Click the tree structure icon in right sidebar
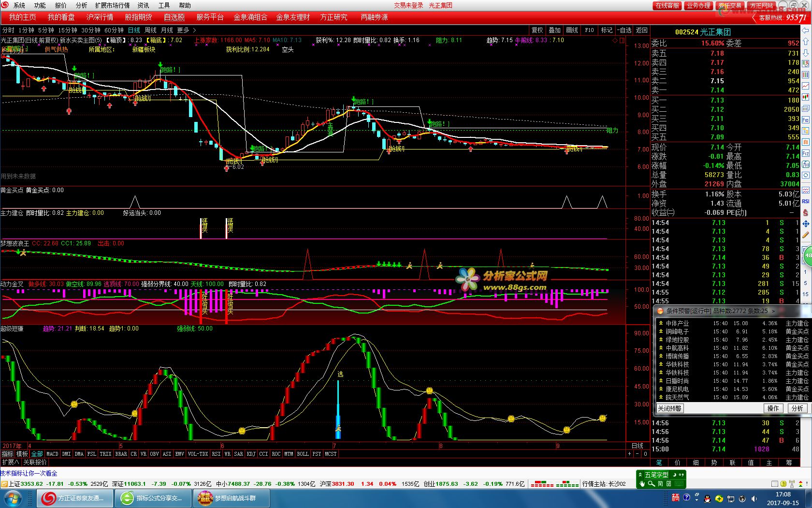This screenshot has width=812, height=508. [x=806, y=130]
